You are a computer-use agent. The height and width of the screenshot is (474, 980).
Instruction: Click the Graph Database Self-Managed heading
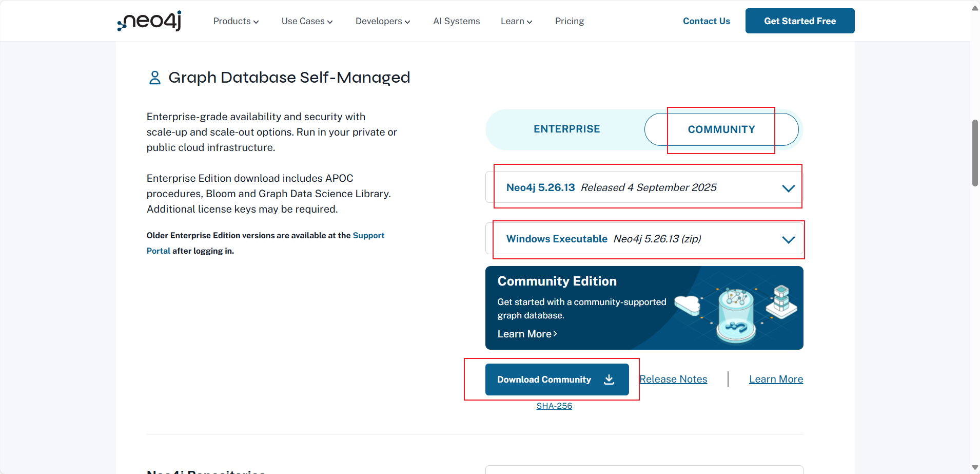289,78
